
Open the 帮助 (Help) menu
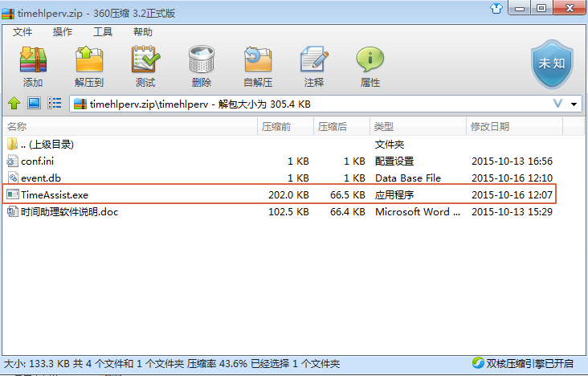pos(142,32)
